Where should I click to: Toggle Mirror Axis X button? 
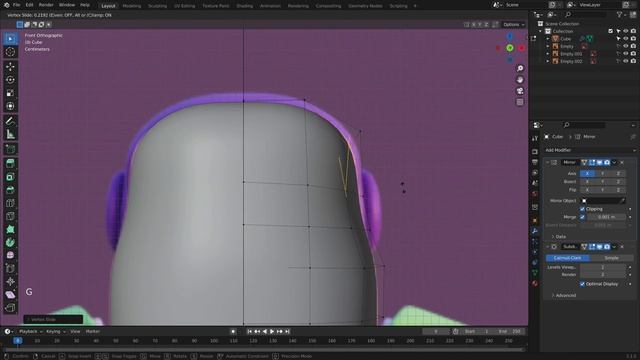(x=587, y=173)
